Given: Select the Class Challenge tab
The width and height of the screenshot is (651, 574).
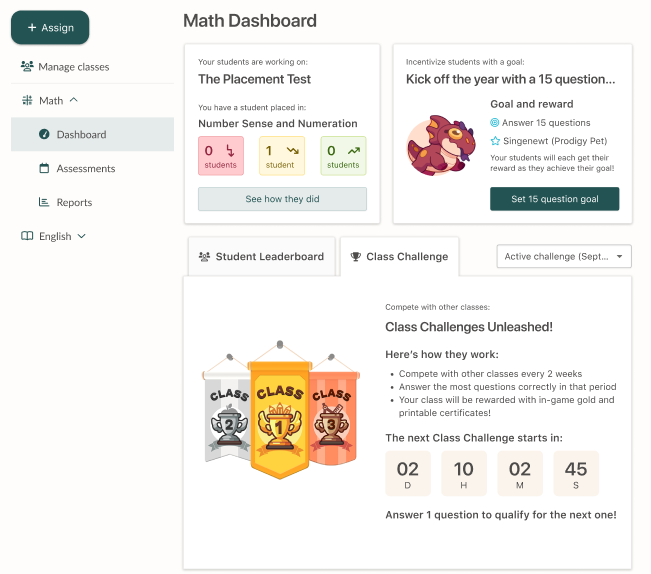Looking at the screenshot, I should pyautogui.click(x=399, y=256).
